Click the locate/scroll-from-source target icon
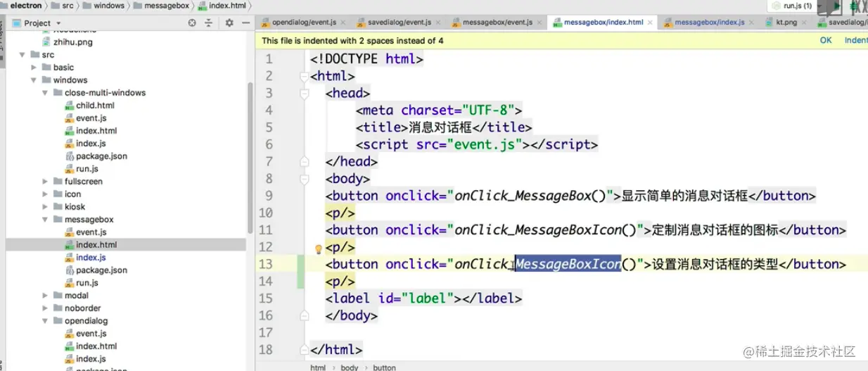868x371 pixels. pyautogui.click(x=192, y=23)
